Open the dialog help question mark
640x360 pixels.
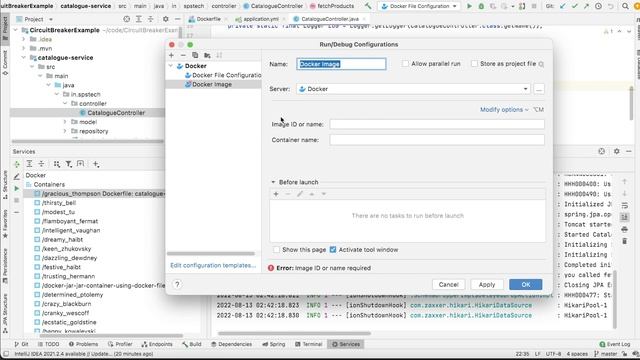(x=177, y=284)
